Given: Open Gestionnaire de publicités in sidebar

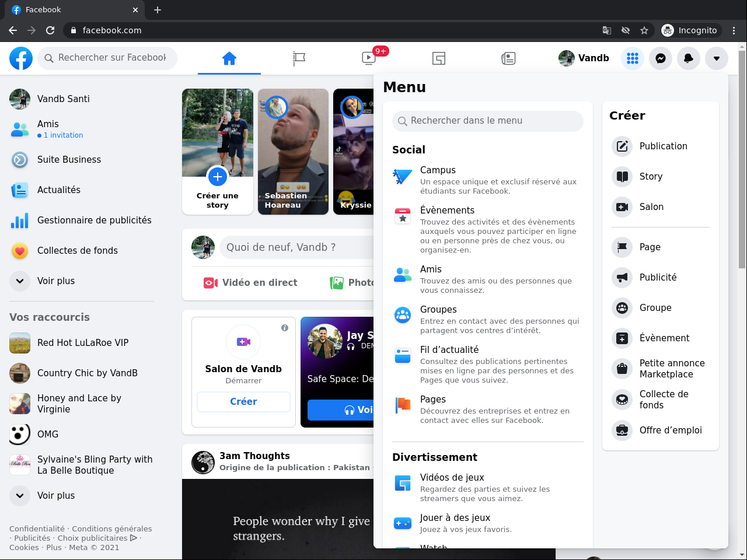Looking at the screenshot, I should (82, 220).
